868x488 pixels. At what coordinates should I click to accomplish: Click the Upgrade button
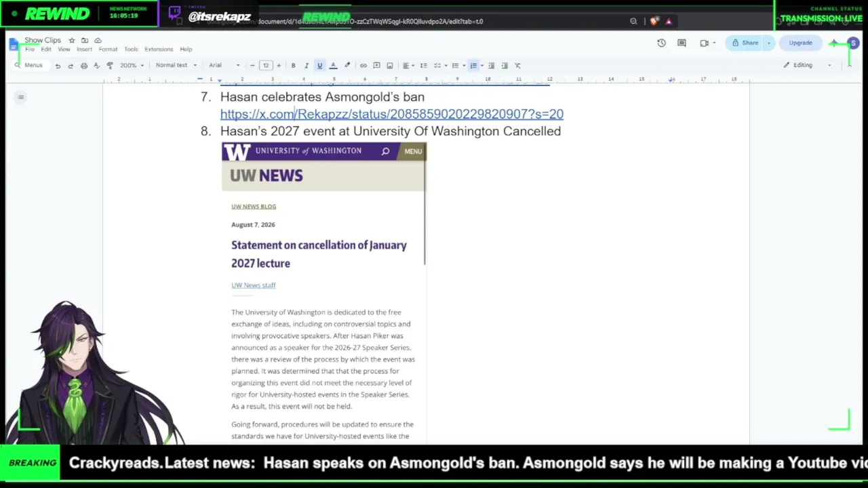(800, 43)
